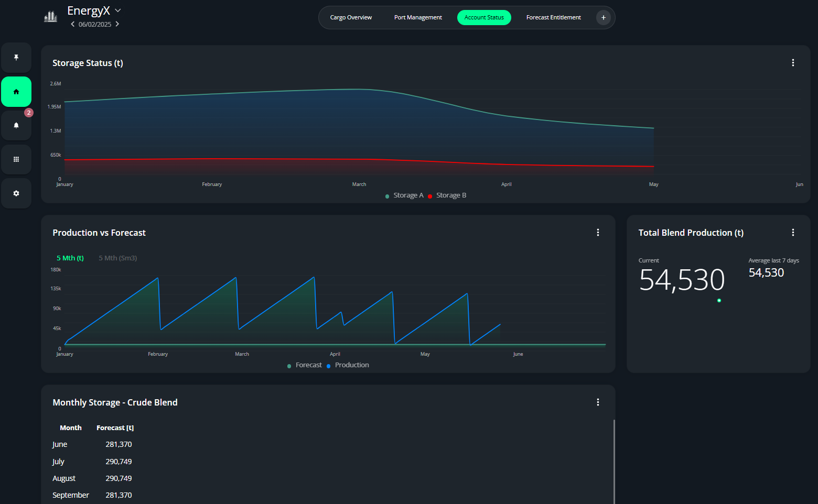Open Production vs Forecast more options

[598, 233]
